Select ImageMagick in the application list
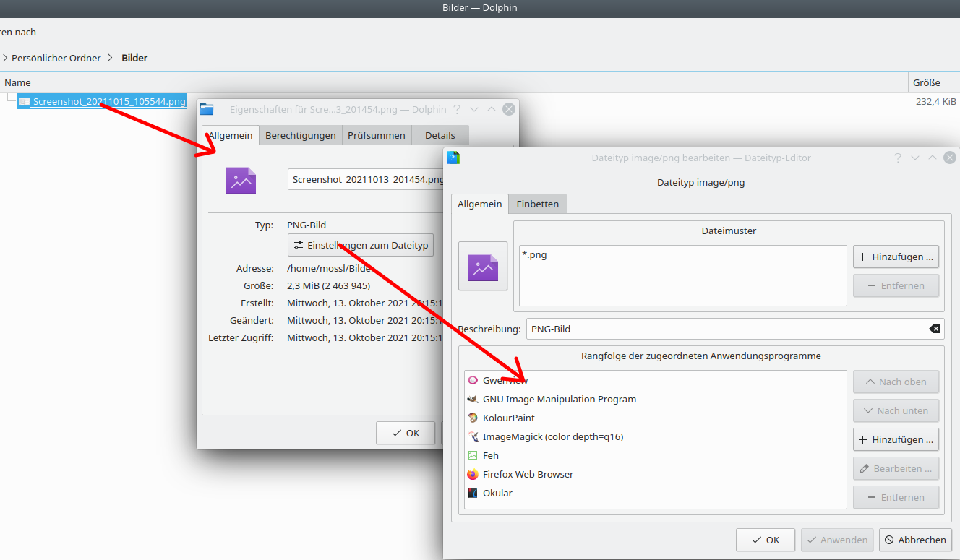This screenshot has width=960, height=560. point(552,436)
